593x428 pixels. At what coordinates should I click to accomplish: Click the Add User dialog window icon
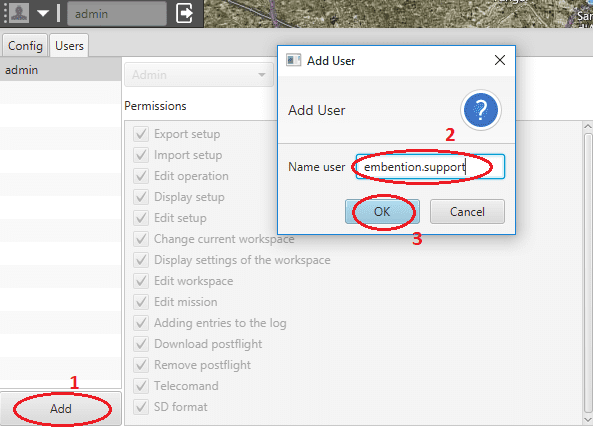coord(293,60)
